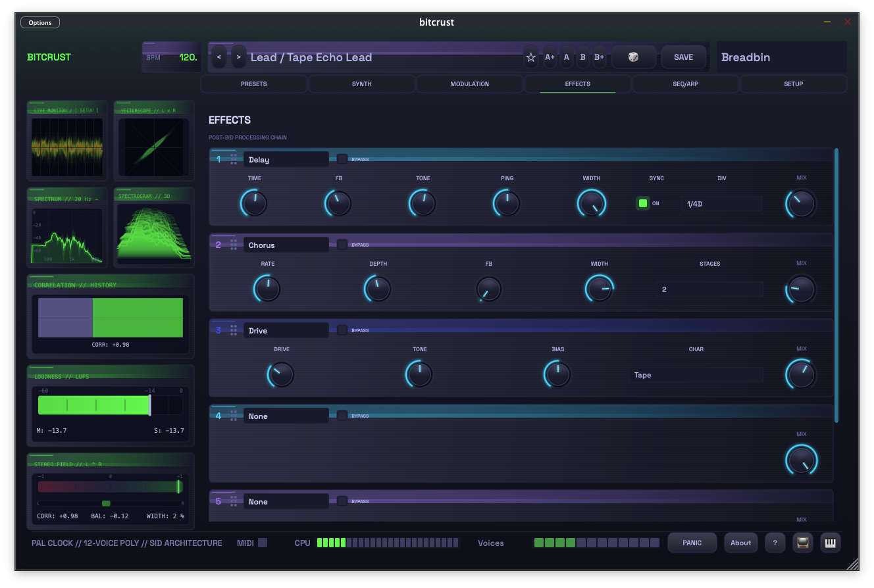The image size is (874, 588).
Task: Click the next preset arrow
Action: click(x=238, y=57)
